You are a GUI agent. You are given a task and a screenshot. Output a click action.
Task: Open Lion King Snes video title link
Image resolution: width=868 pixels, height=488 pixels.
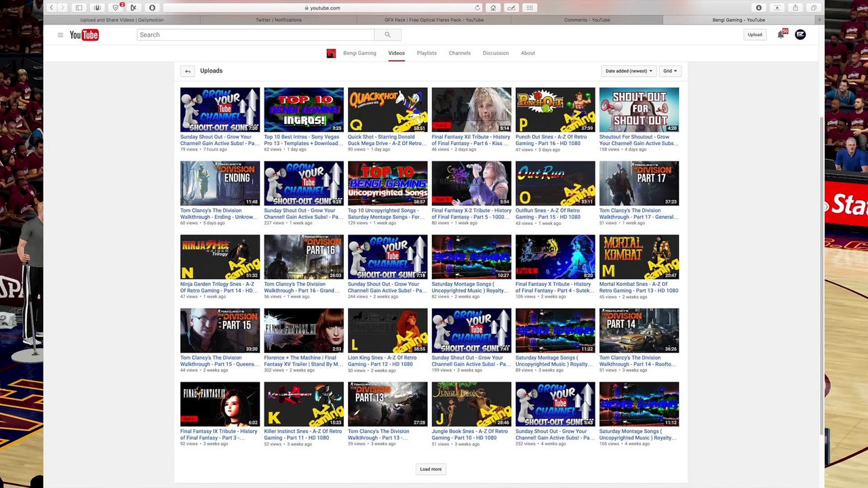[x=382, y=361]
